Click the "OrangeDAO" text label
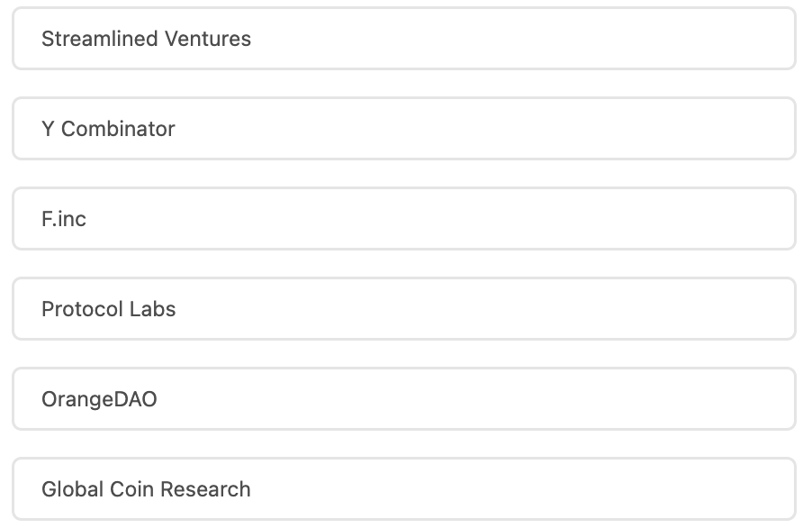812x528 pixels. pos(99,399)
